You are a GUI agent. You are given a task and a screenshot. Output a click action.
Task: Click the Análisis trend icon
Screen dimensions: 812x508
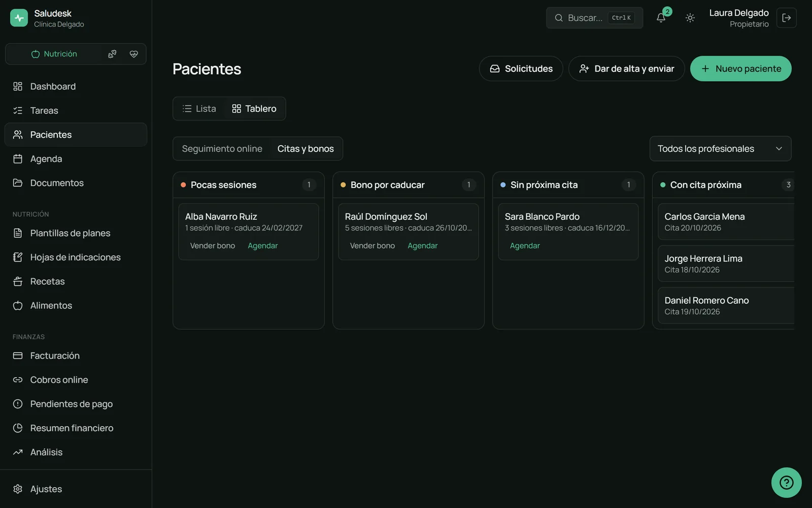click(18, 452)
